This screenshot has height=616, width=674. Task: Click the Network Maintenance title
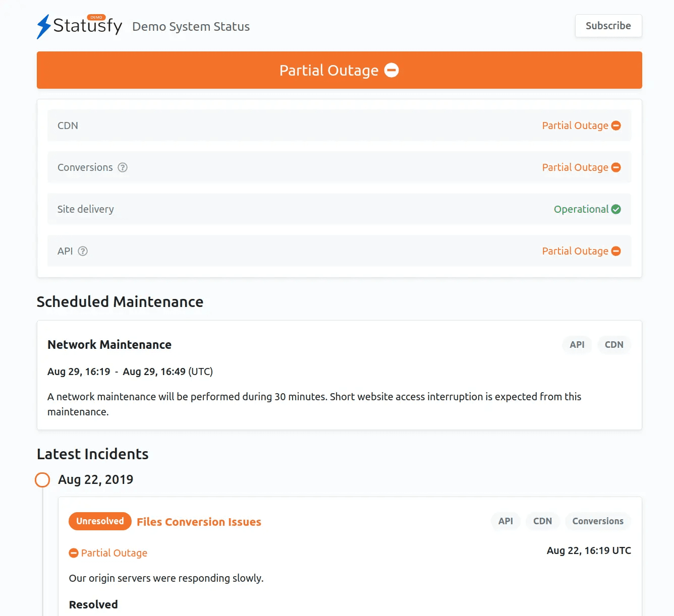(109, 345)
